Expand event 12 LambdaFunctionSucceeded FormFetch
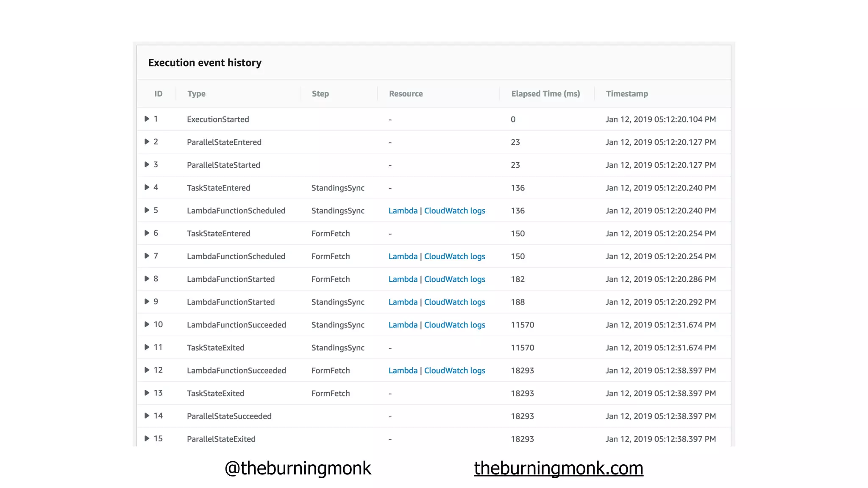868x488 pixels. (147, 371)
